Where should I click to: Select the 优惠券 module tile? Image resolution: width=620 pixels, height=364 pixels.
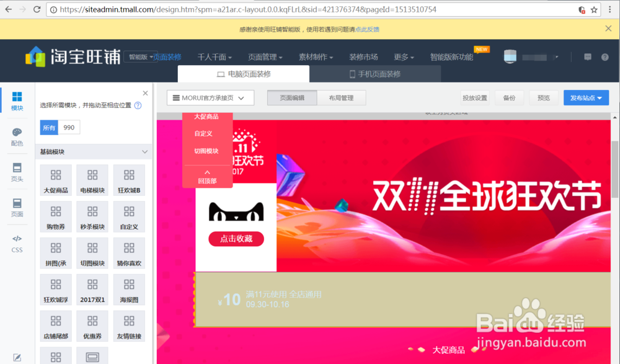pyautogui.click(x=92, y=326)
